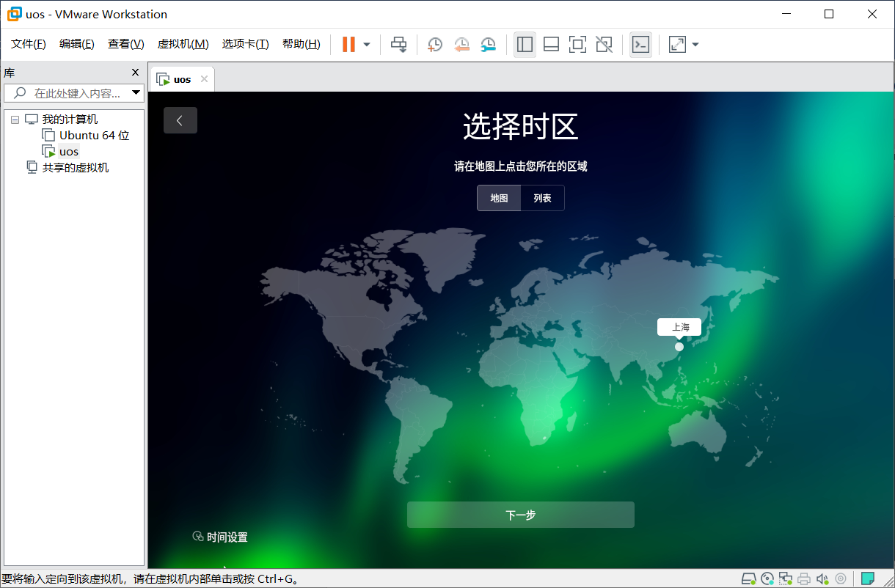
Task: Collapse the 我的计算机 tree node
Action: pyautogui.click(x=15, y=119)
